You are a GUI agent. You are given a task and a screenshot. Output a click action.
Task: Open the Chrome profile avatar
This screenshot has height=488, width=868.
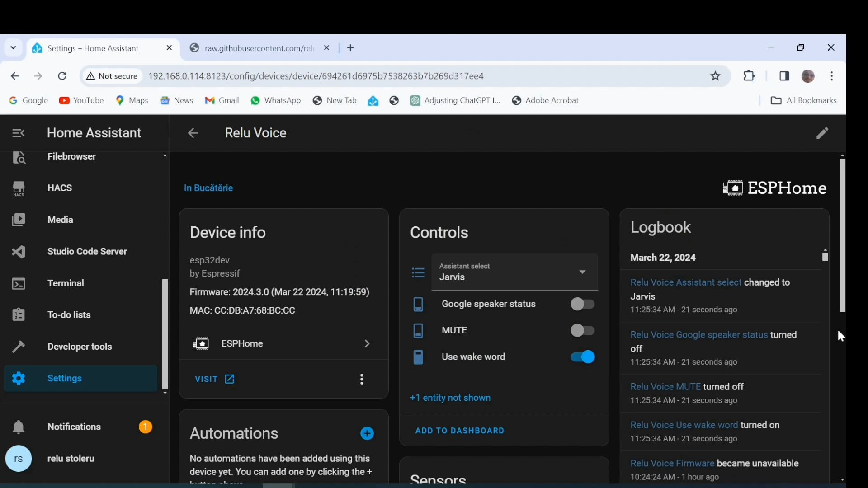[x=808, y=76]
